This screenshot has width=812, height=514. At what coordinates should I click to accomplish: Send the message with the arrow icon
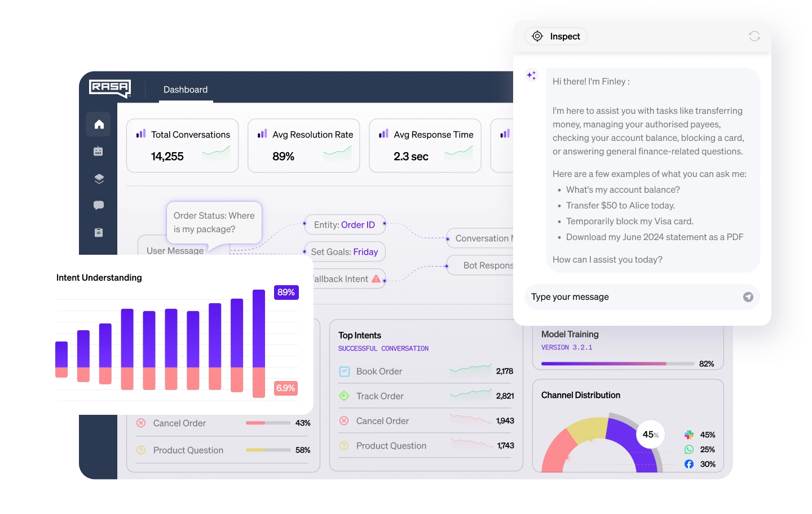point(748,297)
